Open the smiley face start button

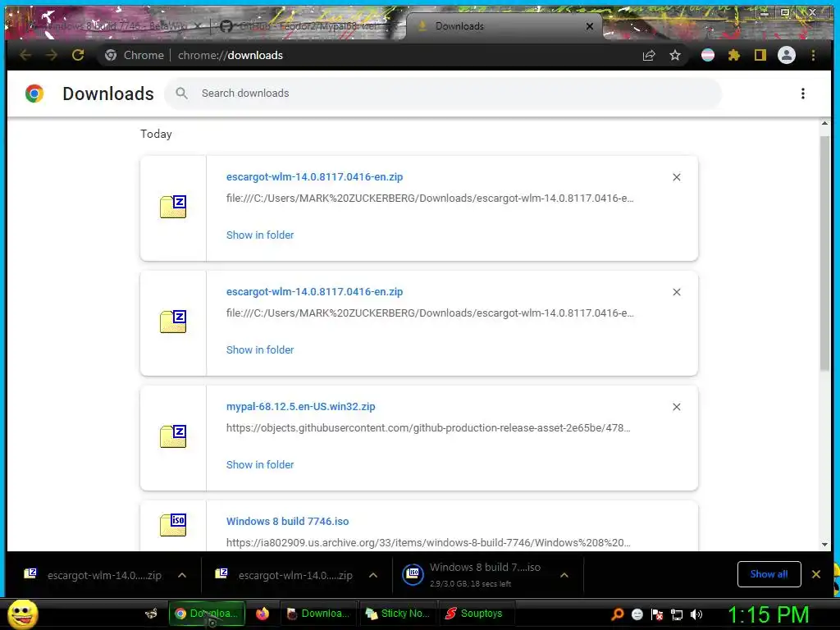[x=22, y=614]
